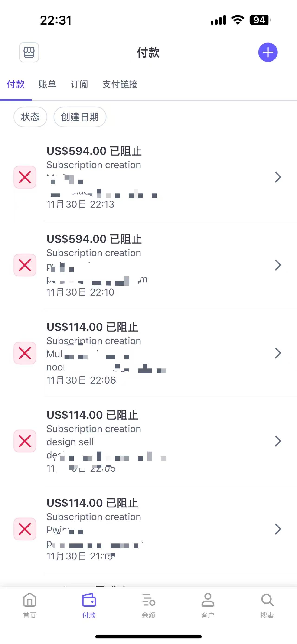Switch to the 账单 tab

[48, 85]
